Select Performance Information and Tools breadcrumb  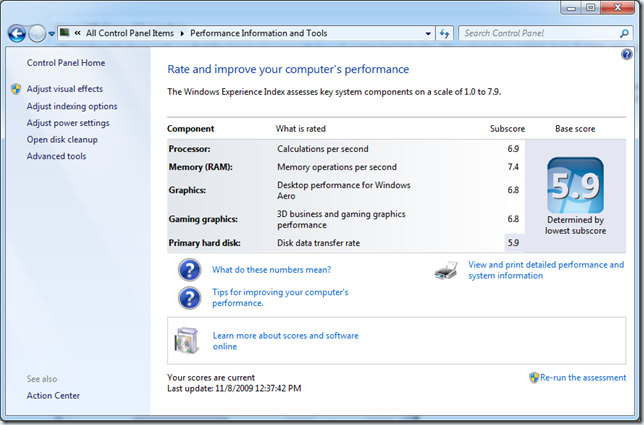(258, 33)
